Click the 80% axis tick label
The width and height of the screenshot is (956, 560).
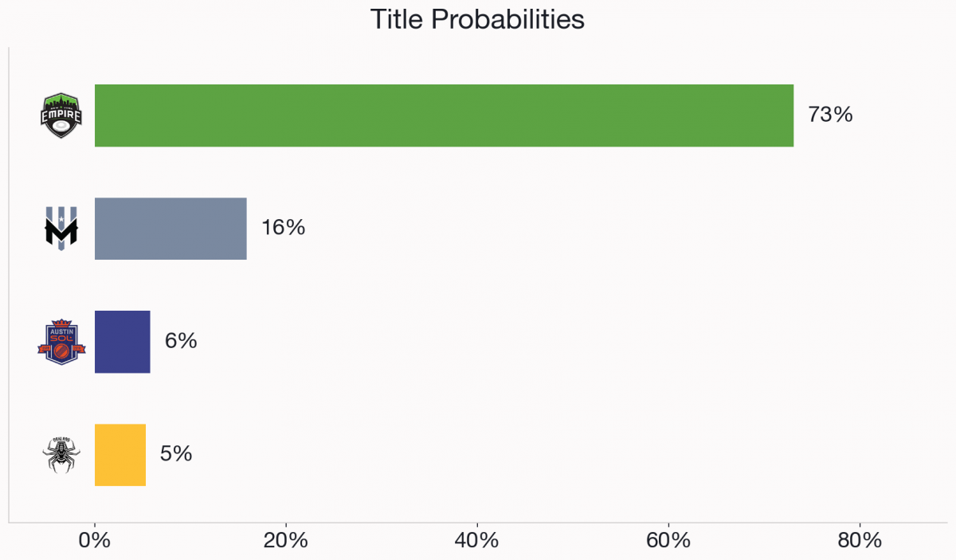click(x=860, y=540)
